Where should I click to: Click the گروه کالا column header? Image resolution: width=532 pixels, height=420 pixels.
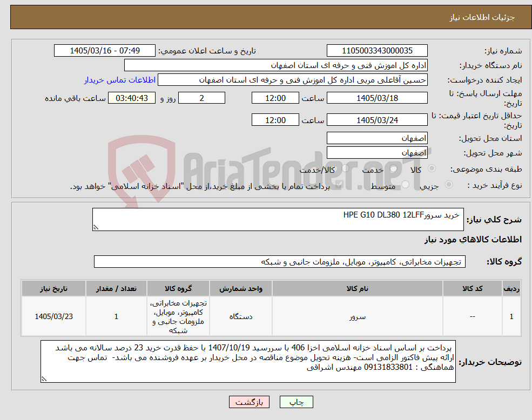(178, 288)
